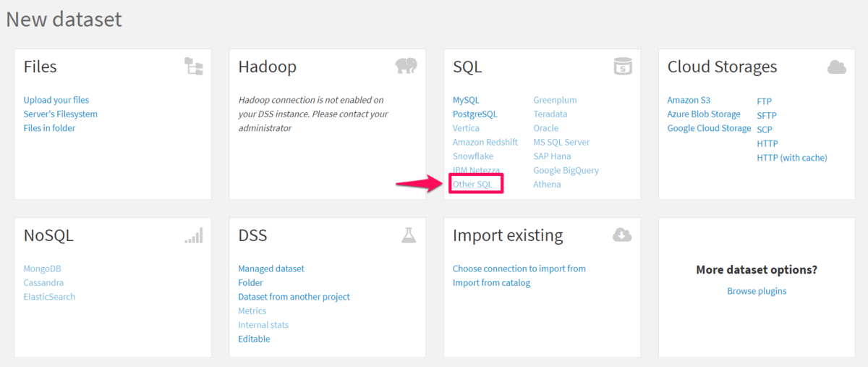Screen dimensions: 868x367
Task: Select MongoDB under NoSQL
Action: click(x=43, y=269)
